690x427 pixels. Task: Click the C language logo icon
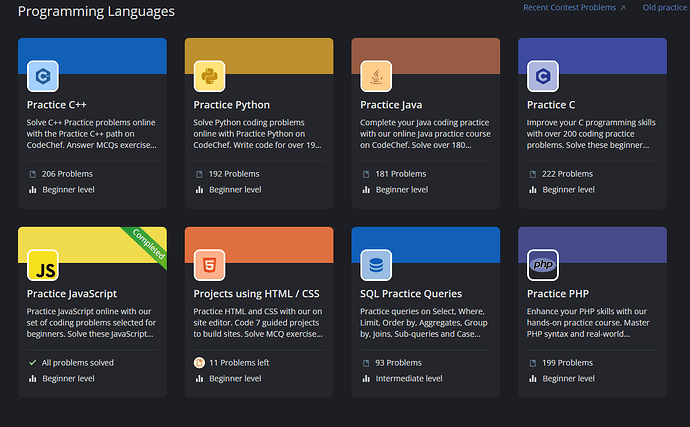[x=543, y=76]
